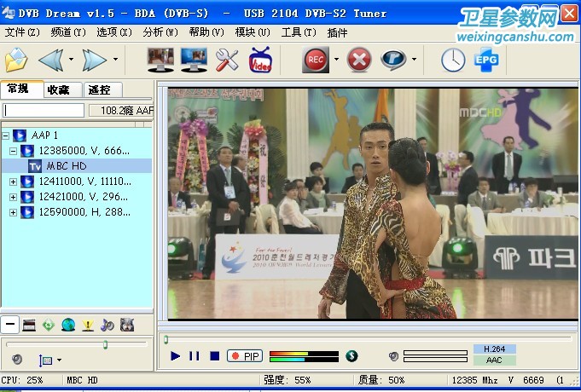Click the wrench and screwdriver settings icon
Viewport: 581px width, 392px height.
click(x=227, y=61)
